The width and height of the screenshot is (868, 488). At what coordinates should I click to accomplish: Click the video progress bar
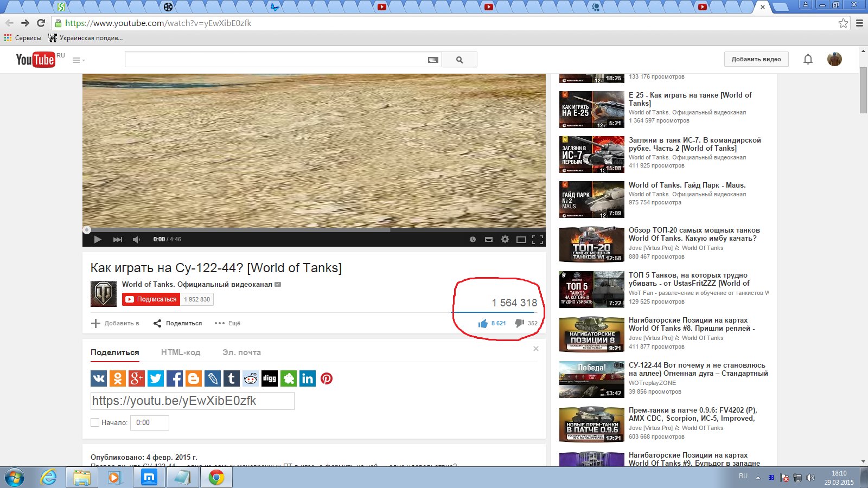point(314,230)
